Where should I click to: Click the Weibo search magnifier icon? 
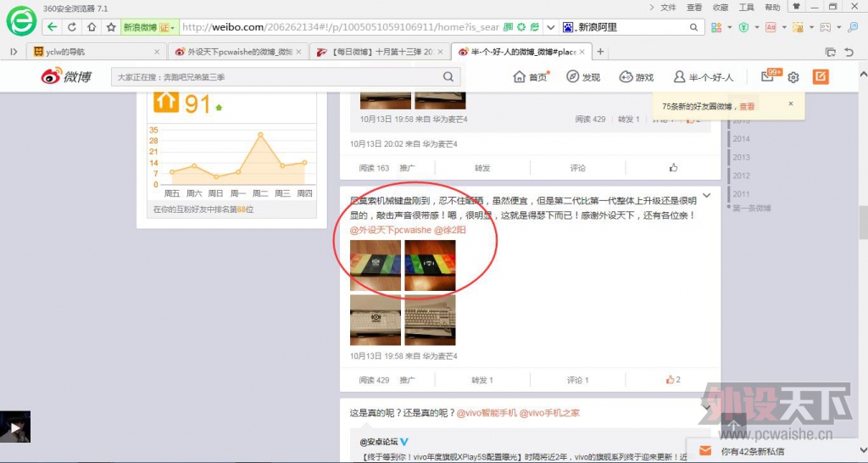point(448,76)
